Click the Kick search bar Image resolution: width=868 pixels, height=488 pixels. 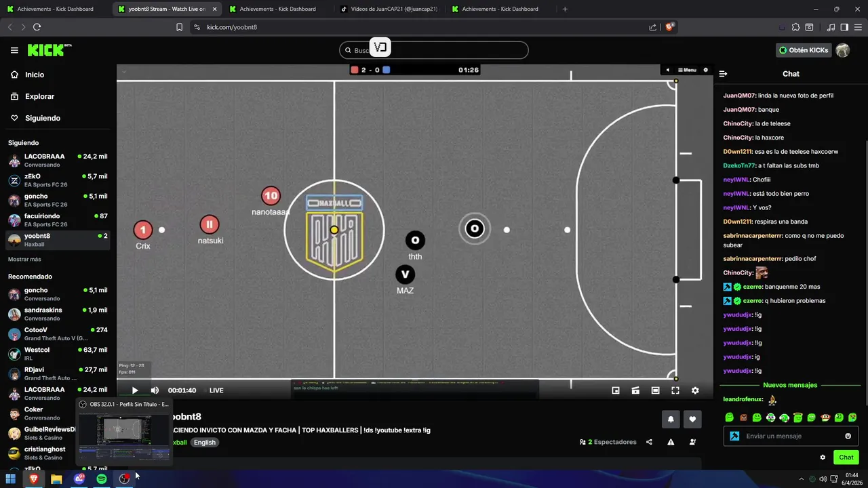pyautogui.click(x=434, y=50)
